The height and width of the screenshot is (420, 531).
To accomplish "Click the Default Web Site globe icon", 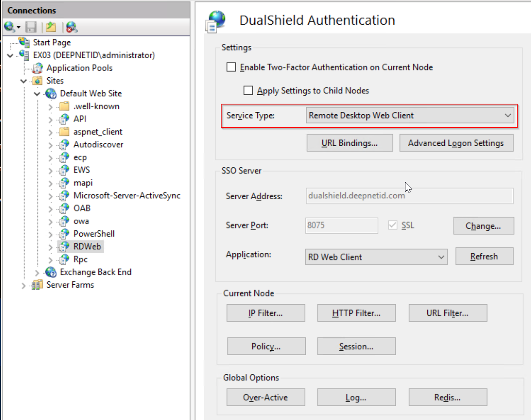I will [51, 94].
